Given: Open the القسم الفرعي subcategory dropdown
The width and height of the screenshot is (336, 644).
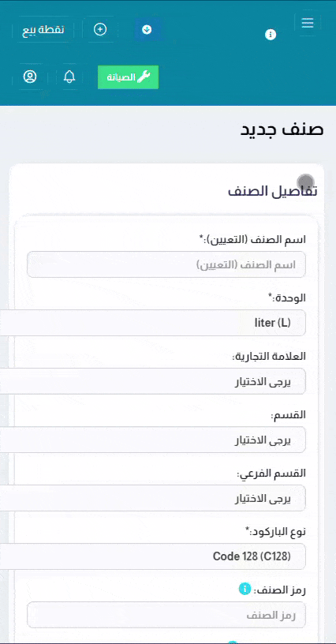Looking at the screenshot, I should pos(152,498).
